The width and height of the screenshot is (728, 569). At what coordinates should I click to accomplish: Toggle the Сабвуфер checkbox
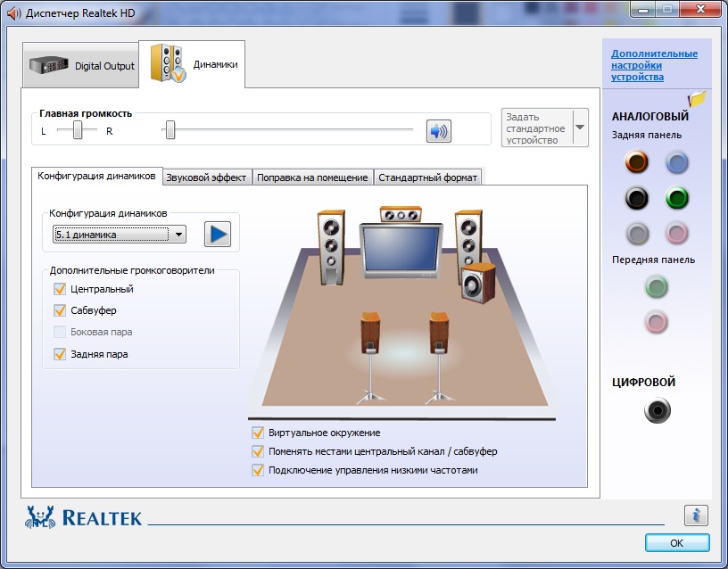(x=61, y=310)
